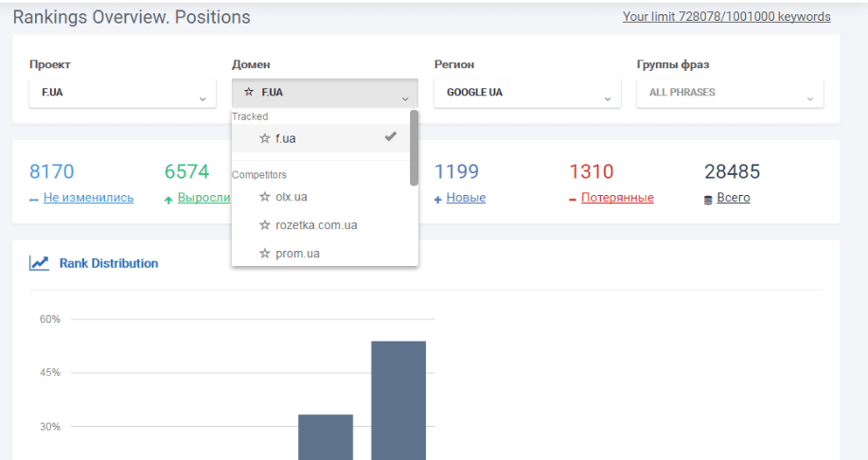
Task: Click chevron arrow in Группы фраз dropdown
Action: pos(810,98)
